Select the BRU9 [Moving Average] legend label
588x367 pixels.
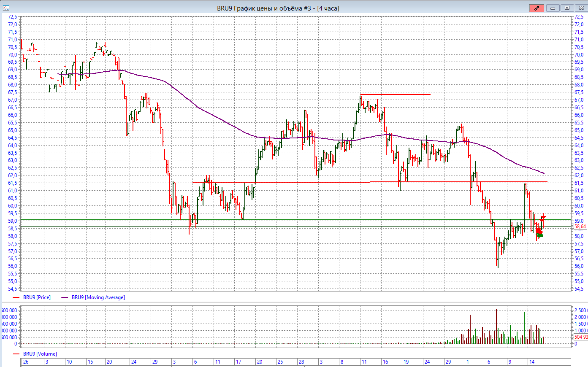(98, 297)
